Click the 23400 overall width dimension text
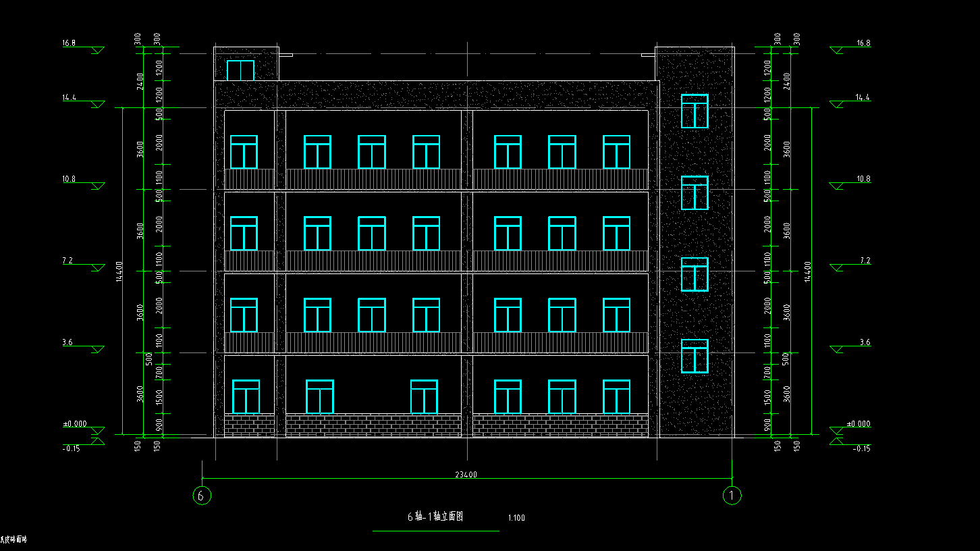Screen dimensions: 980x551 pyautogui.click(x=466, y=475)
